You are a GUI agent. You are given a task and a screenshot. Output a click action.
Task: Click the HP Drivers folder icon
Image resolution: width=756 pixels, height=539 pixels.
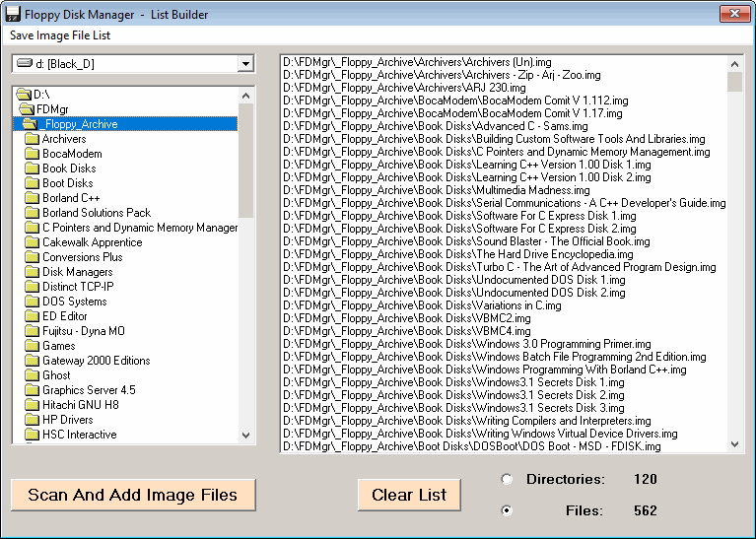(33, 420)
